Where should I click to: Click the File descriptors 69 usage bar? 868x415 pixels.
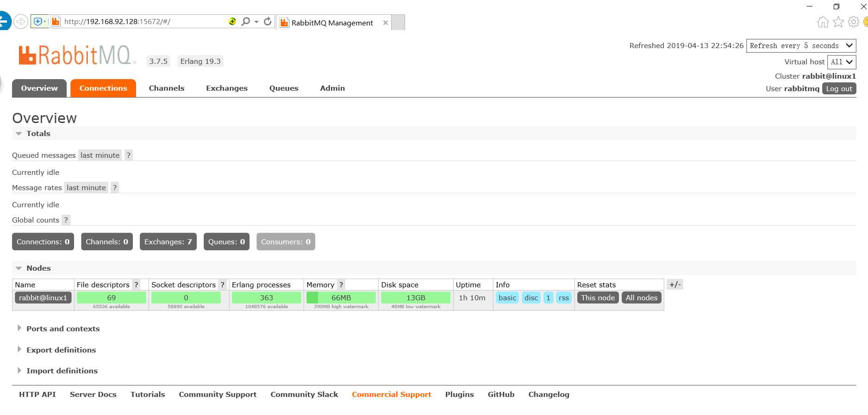(x=112, y=297)
